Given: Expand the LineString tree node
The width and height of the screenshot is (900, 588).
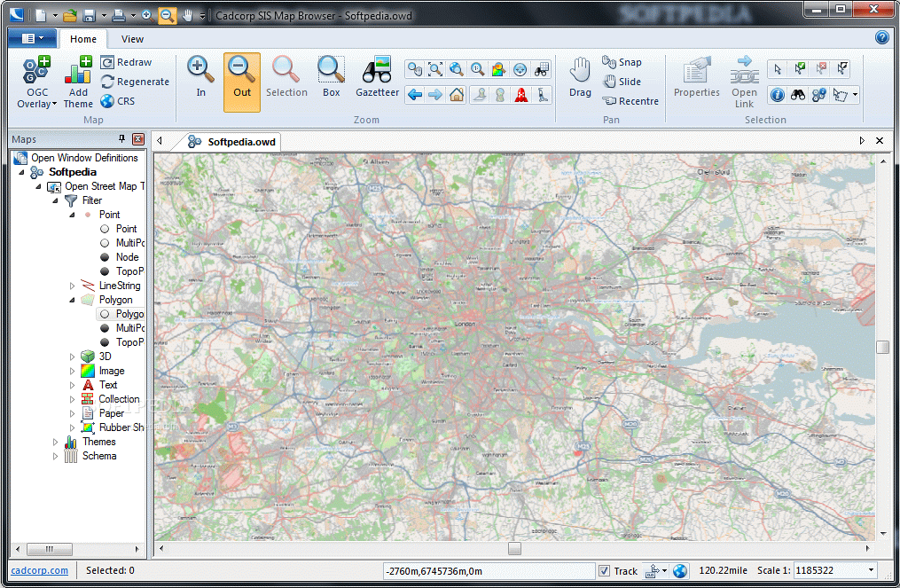Looking at the screenshot, I should 72,286.
